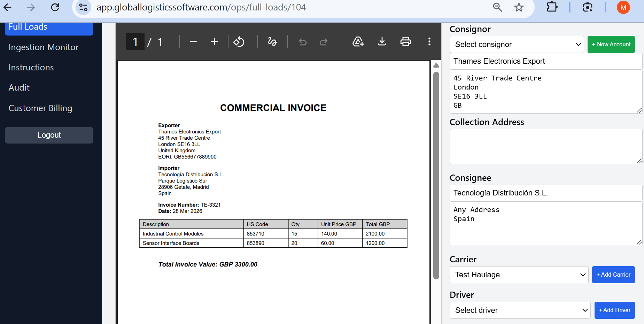
Task: Open site information icon in address bar
Action: [83, 7]
